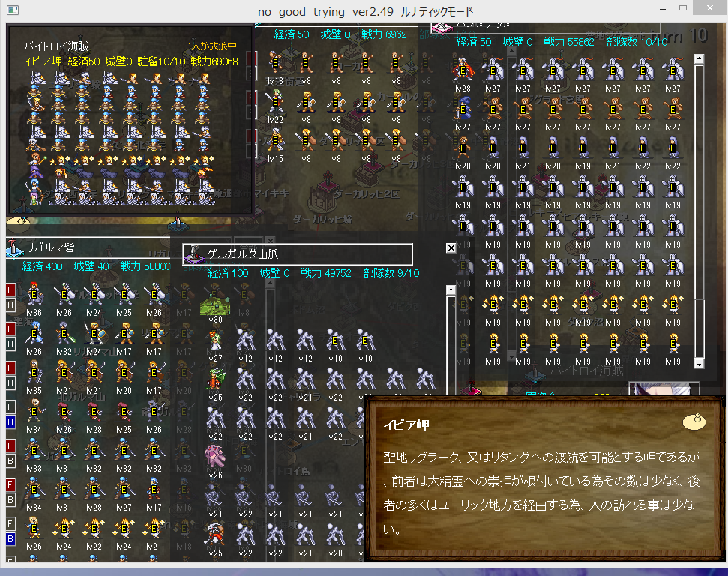
Task: Click the リガルマ砦 tower location icon
Action: pyautogui.click(x=14, y=247)
